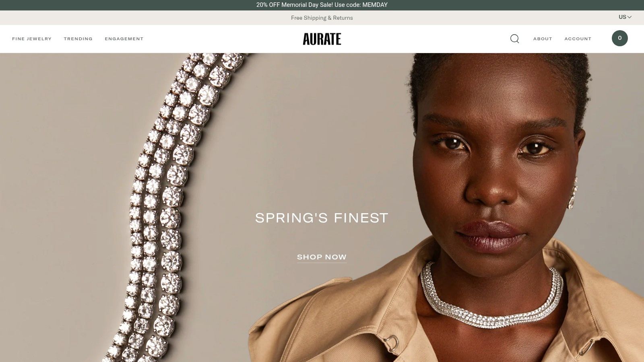Click the Shop Now link
This screenshot has height=362, width=644.
tap(322, 257)
